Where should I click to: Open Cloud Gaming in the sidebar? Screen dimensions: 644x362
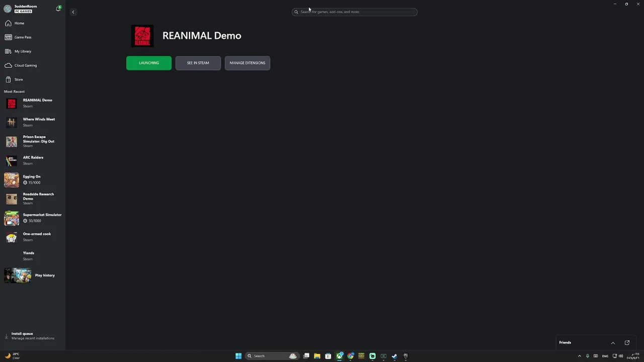click(33, 65)
